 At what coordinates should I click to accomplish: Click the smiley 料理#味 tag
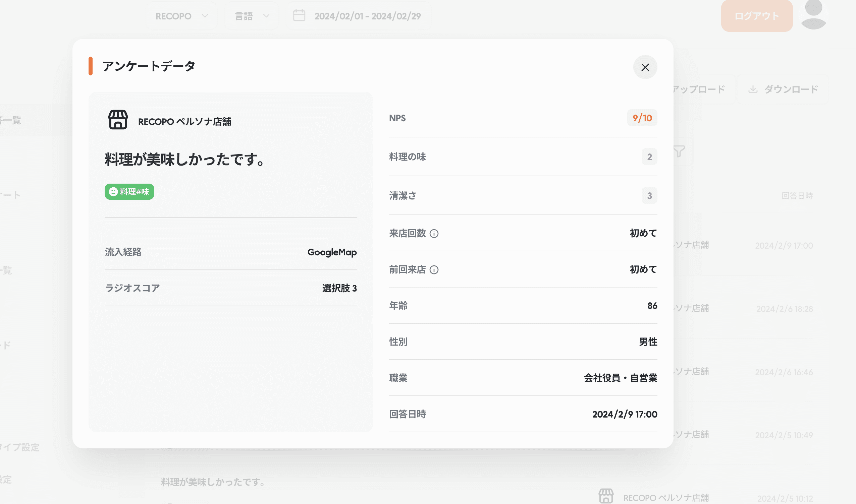pyautogui.click(x=129, y=192)
